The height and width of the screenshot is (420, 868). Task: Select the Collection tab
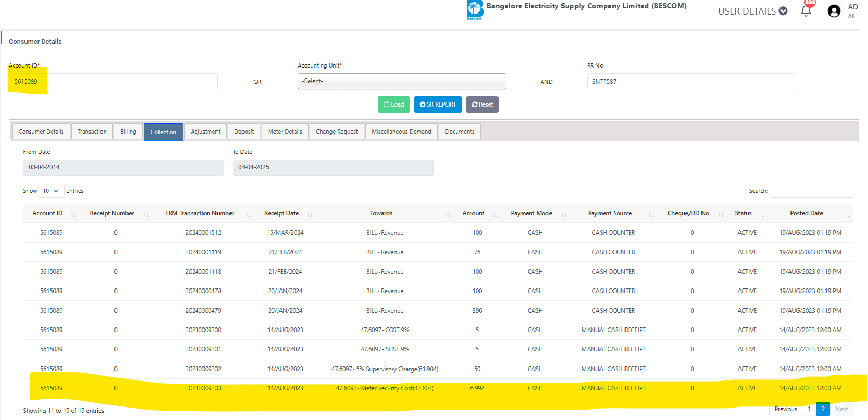click(x=163, y=132)
